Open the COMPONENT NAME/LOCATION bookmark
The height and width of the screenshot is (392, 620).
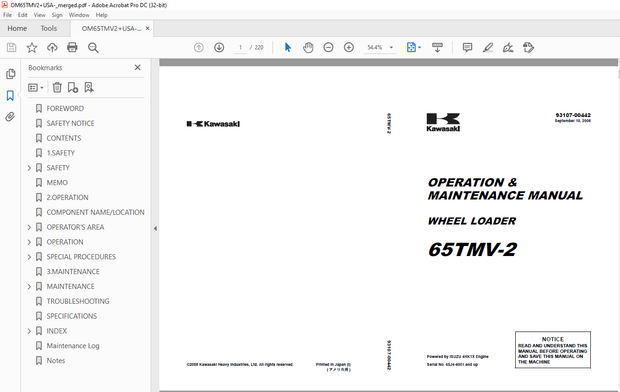pyautogui.click(x=95, y=212)
